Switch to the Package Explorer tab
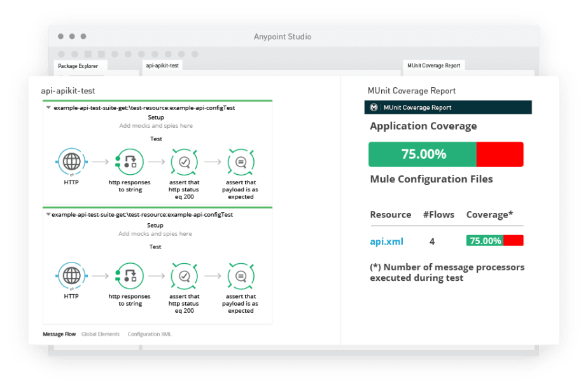Viewport: 588px width, 389px height. [x=78, y=66]
